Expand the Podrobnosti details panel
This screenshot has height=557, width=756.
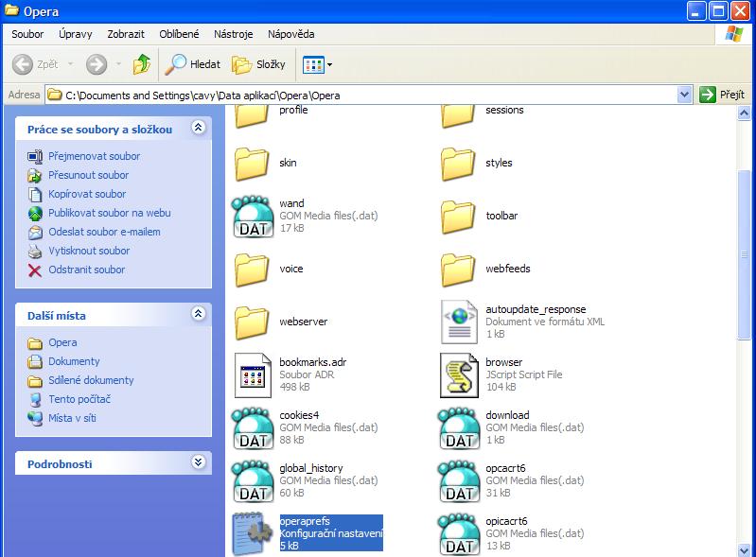pos(198,462)
